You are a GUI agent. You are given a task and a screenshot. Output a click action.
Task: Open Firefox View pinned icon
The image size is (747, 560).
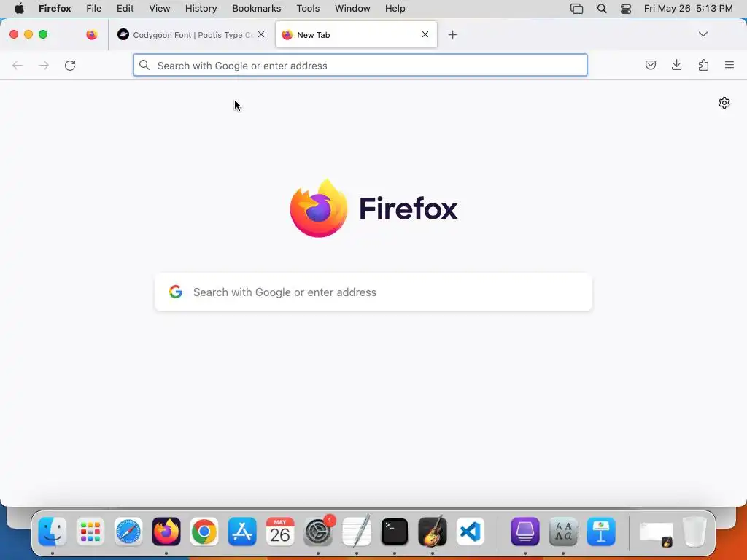pyautogui.click(x=92, y=34)
